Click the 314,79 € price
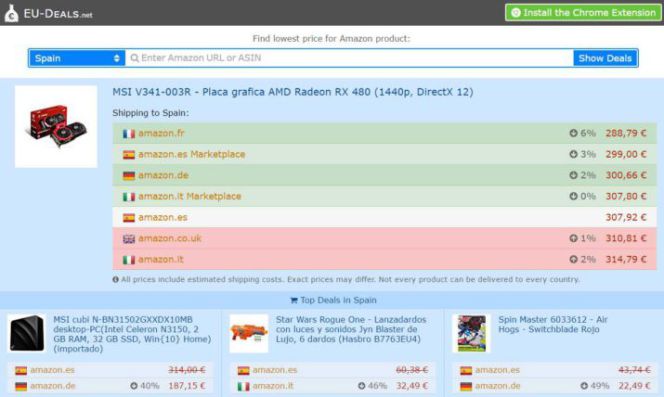The image size is (664, 397). tap(626, 259)
